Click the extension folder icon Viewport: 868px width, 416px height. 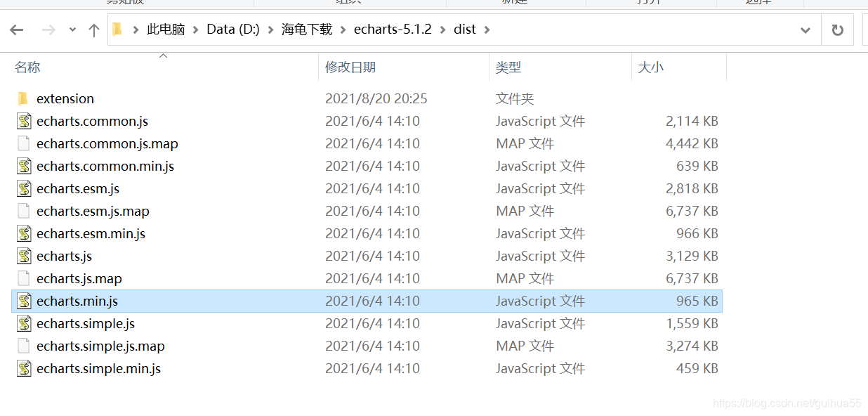click(23, 98)
